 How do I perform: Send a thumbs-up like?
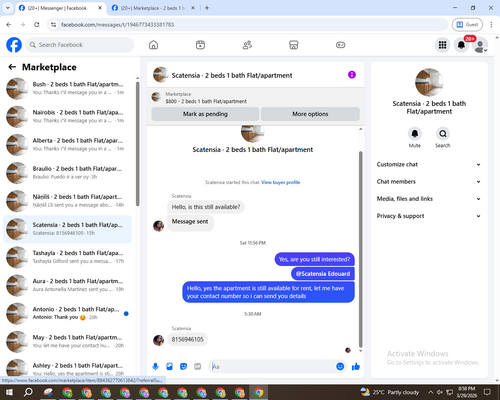(356, 367)
